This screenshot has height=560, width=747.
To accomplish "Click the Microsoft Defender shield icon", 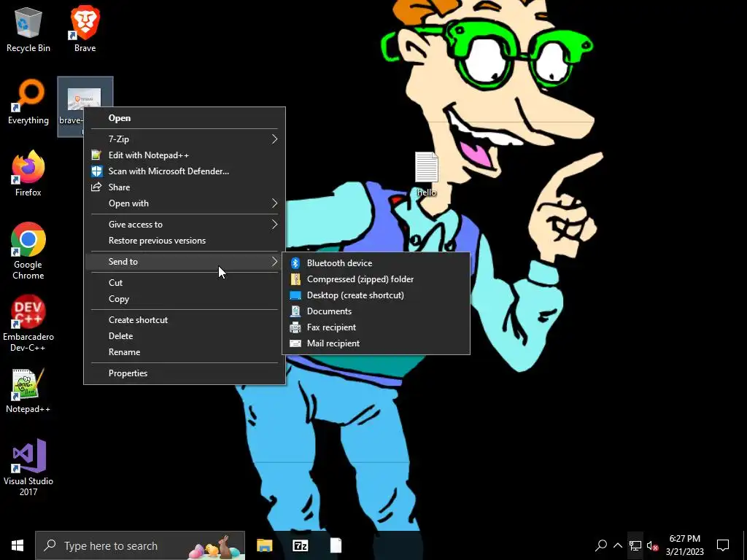I will [97, 171].
